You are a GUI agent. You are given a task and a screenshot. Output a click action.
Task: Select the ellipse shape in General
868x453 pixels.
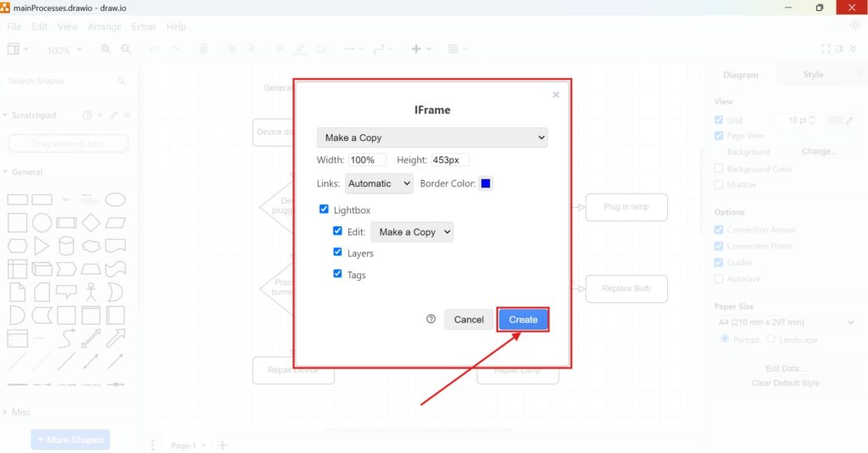coord(115,199)
